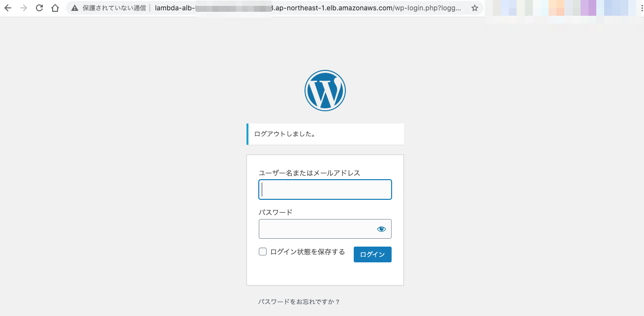This screenshot has height=316, width=644.
Task: Focus the パスワード input field
Action: click(325, 229)
